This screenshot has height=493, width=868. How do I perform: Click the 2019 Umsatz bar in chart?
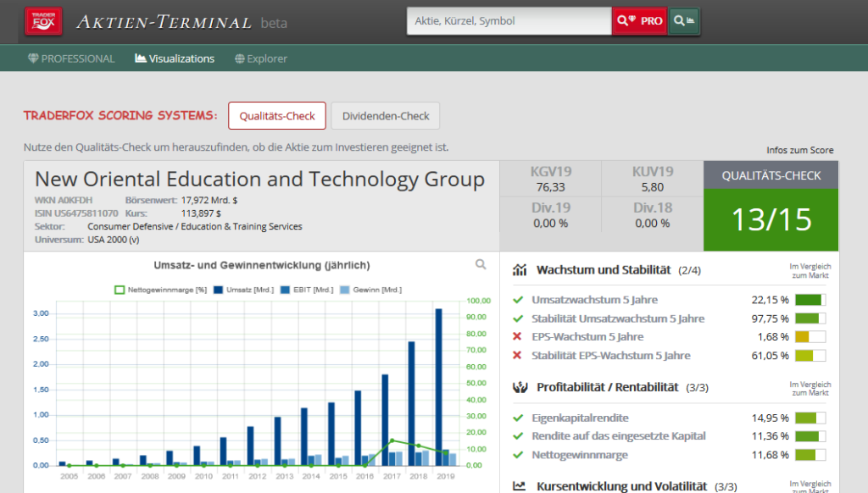tap(439, 387)
